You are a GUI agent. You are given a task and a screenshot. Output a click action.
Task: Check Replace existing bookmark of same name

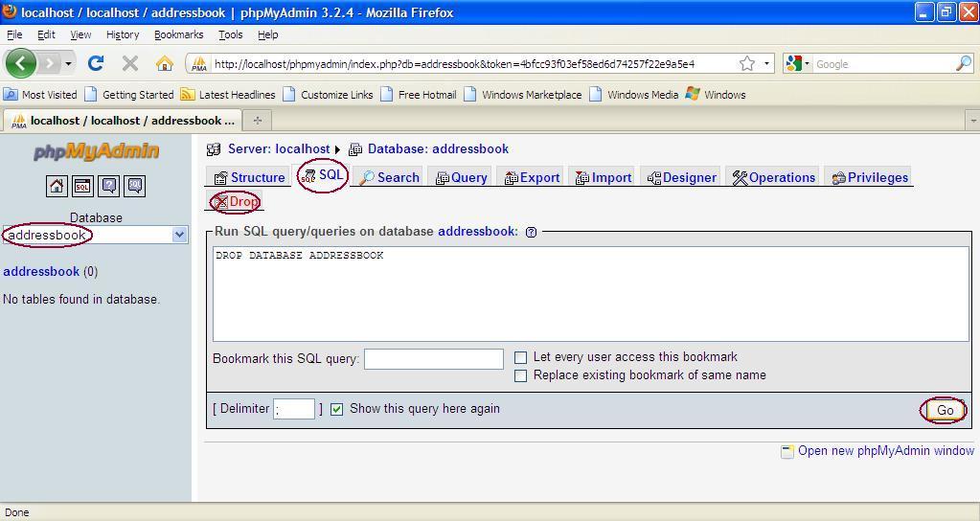[x=520, y=375]
